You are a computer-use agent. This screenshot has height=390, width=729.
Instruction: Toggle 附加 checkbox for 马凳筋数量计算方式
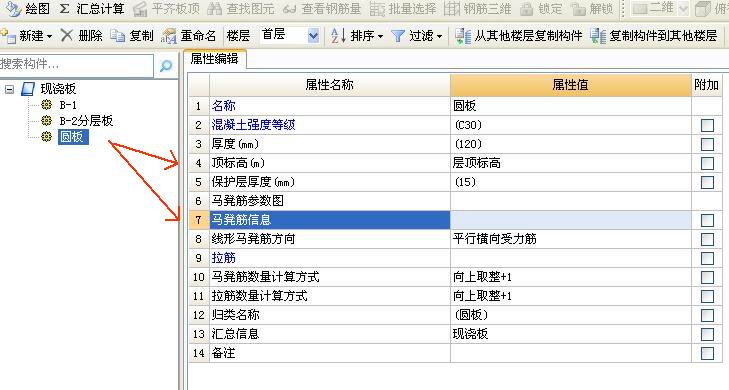click(x=707, y=278)
